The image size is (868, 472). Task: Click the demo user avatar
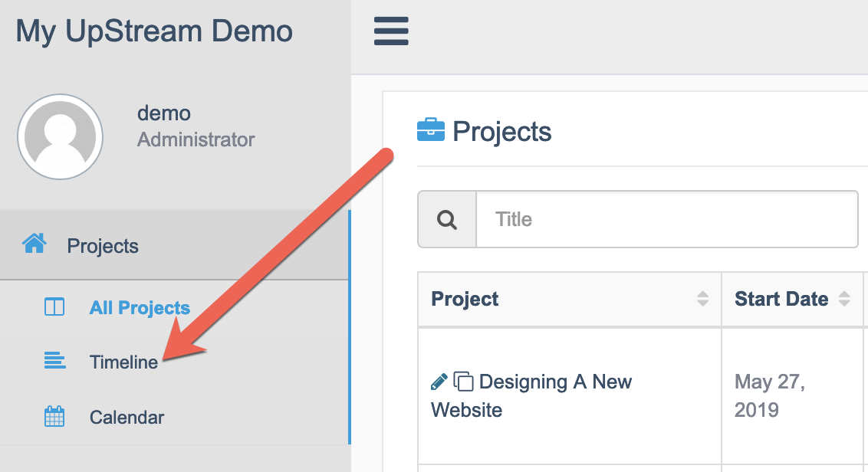(x=60, y=136)
